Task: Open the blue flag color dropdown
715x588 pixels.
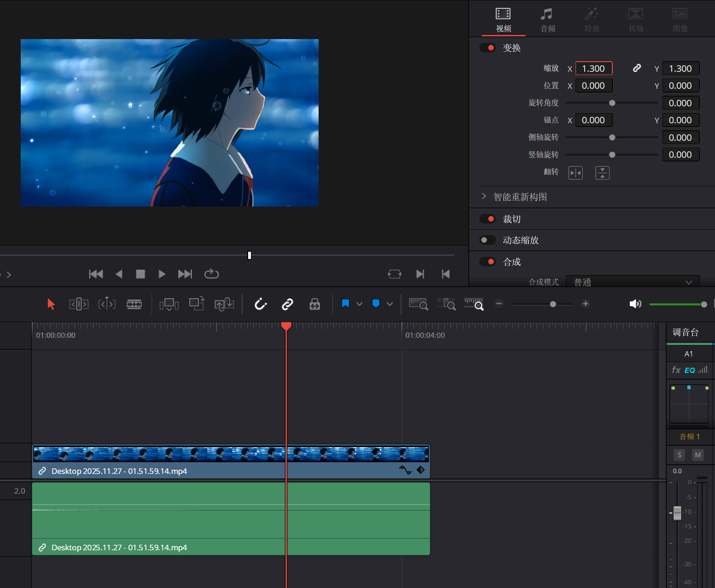Action: click(x=360, y=304)
